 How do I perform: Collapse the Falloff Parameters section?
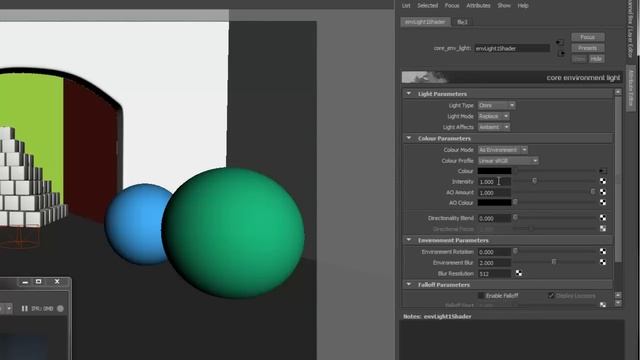point(409,284)
